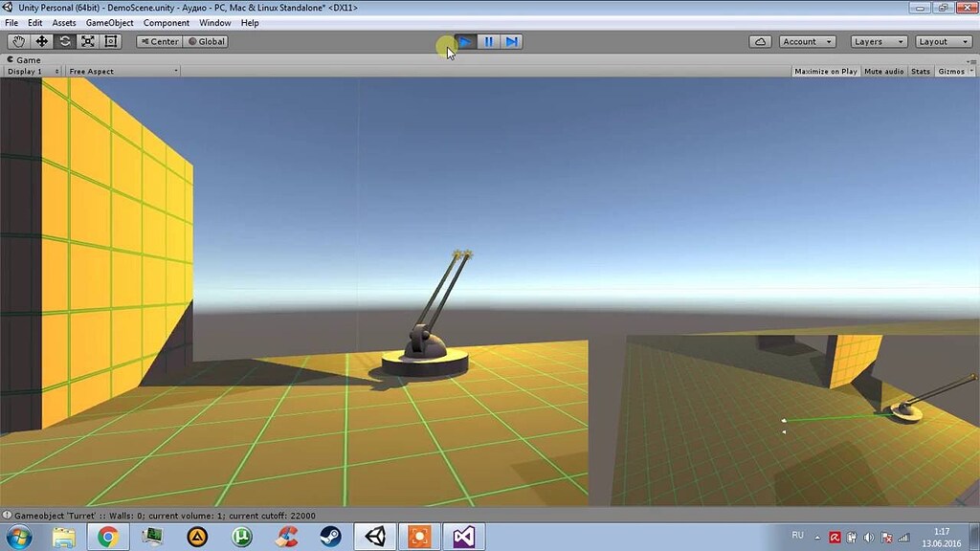980x551 pixels.
Task: Select the Hand tool
Action: 17,41
